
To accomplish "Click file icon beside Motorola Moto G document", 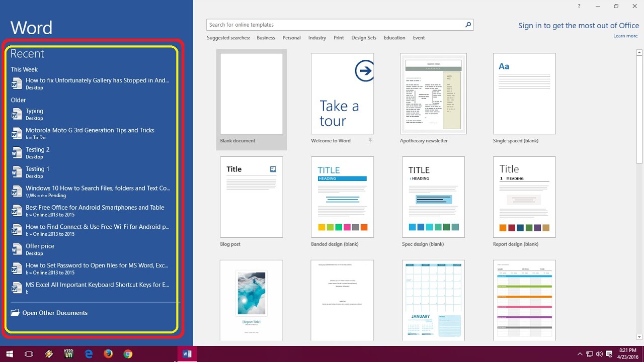I will (17, 134).
